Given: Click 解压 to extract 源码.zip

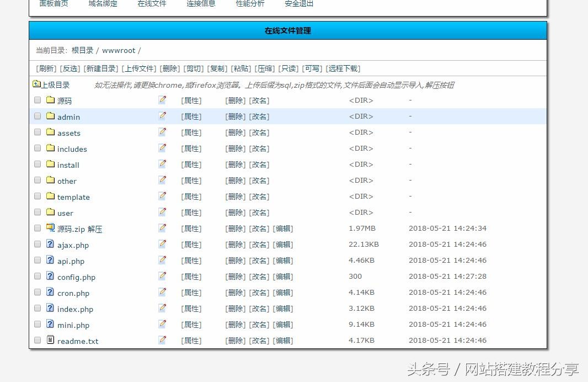Looking at the screenshot, I should coord(95,229).
